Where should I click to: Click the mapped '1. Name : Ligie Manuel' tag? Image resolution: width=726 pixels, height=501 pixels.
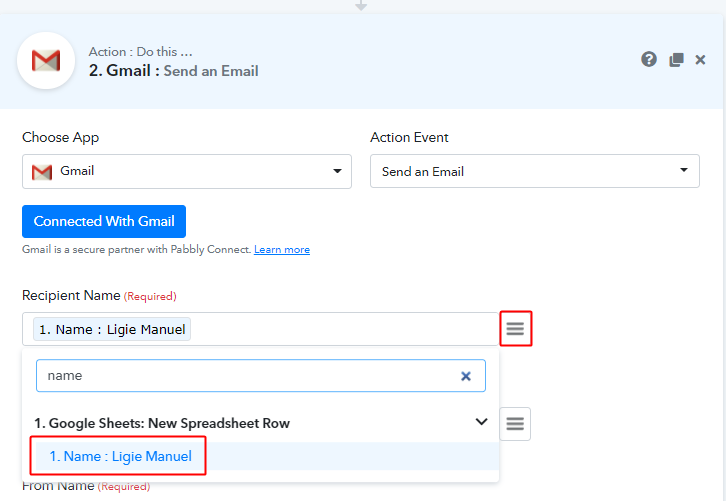point(112,329)
